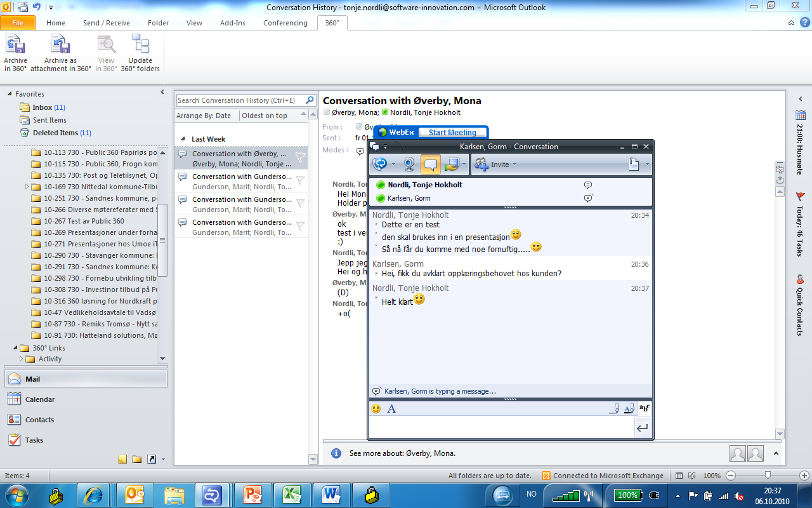Select Karlsen, Gorm participant row
The image size is (812, 508).
510,198
